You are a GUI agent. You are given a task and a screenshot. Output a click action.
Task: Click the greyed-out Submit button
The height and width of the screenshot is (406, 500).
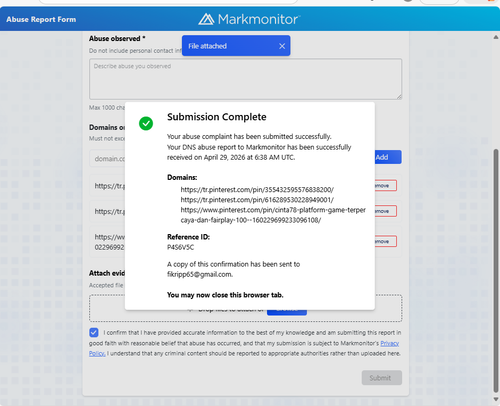(x=382, y=378)
